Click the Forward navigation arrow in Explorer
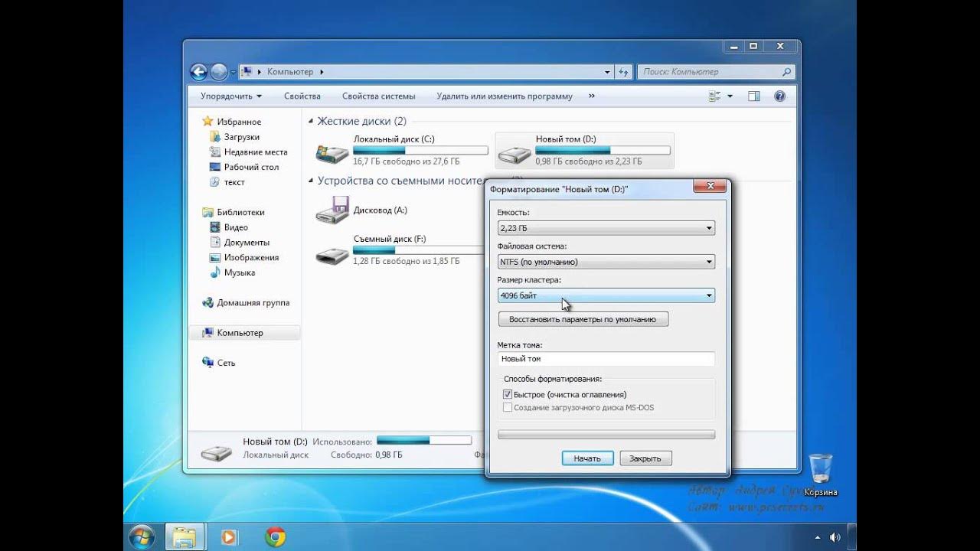 click(x=219, y=72)
